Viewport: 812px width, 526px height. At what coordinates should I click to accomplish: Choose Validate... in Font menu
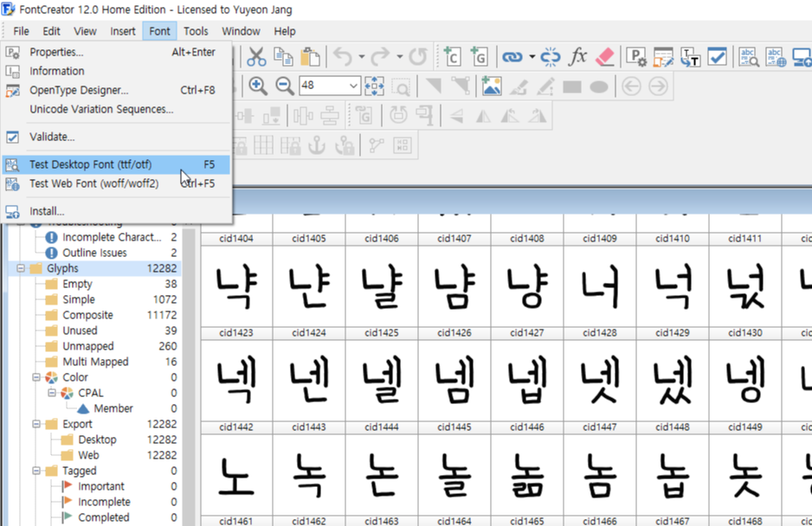coord(117,137)
